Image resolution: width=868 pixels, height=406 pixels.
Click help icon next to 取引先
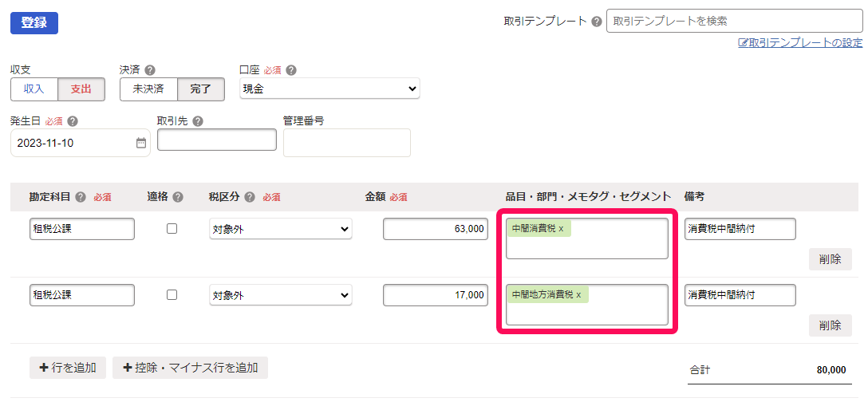(x=197, y=121)
